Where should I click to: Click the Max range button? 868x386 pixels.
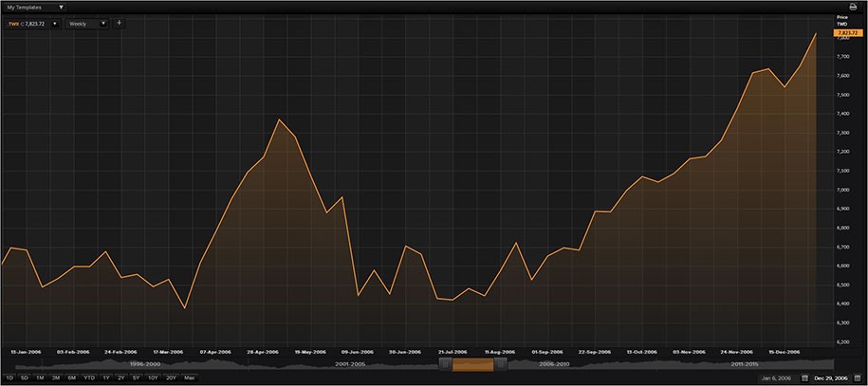(189, 378)
